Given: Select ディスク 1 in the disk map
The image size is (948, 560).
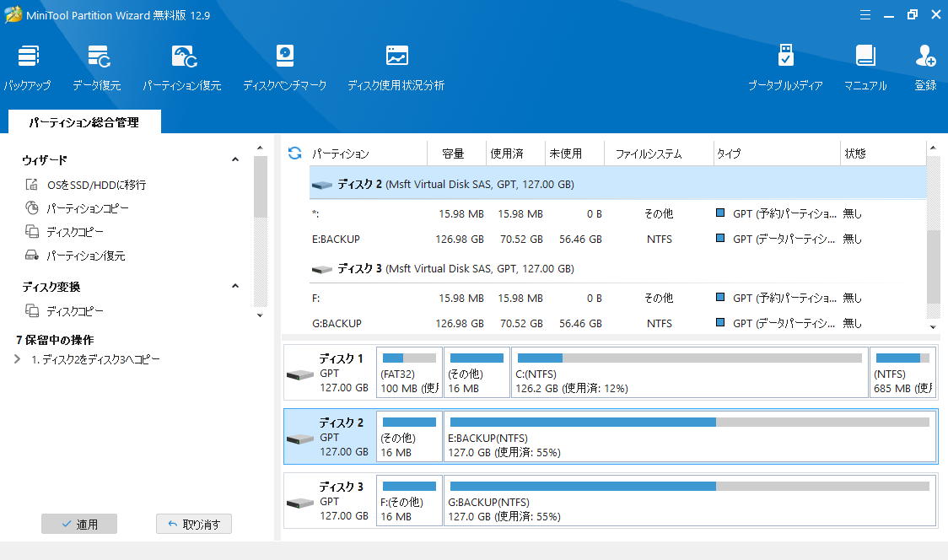Looking at the screenshot, I should coord(330,373).
